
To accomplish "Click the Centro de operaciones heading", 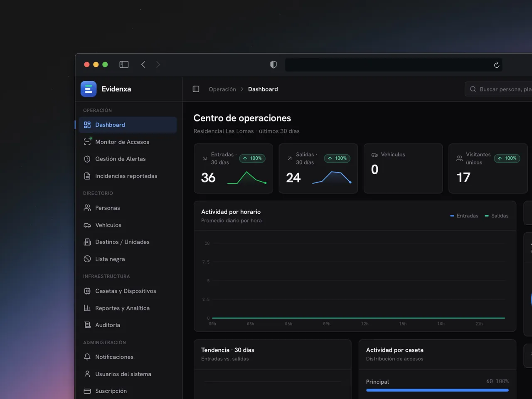I will click(242, 118).
